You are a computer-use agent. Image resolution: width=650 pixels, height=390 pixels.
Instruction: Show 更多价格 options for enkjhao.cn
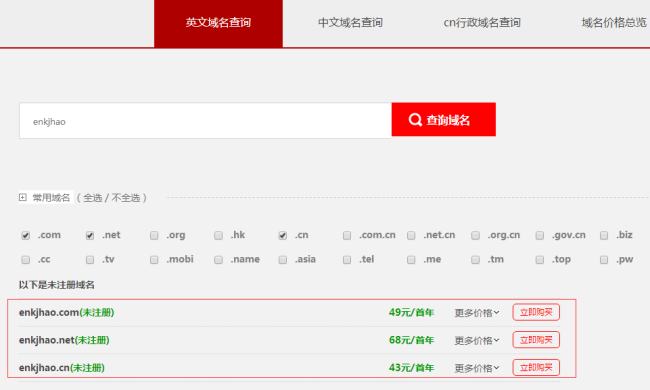[477, 368]
